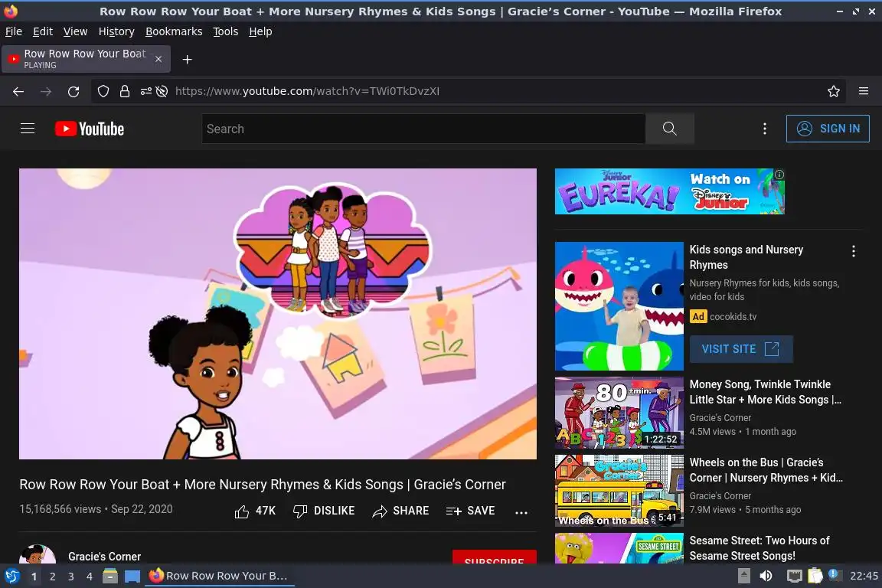Open clipboard tray icon

point(815,577)
